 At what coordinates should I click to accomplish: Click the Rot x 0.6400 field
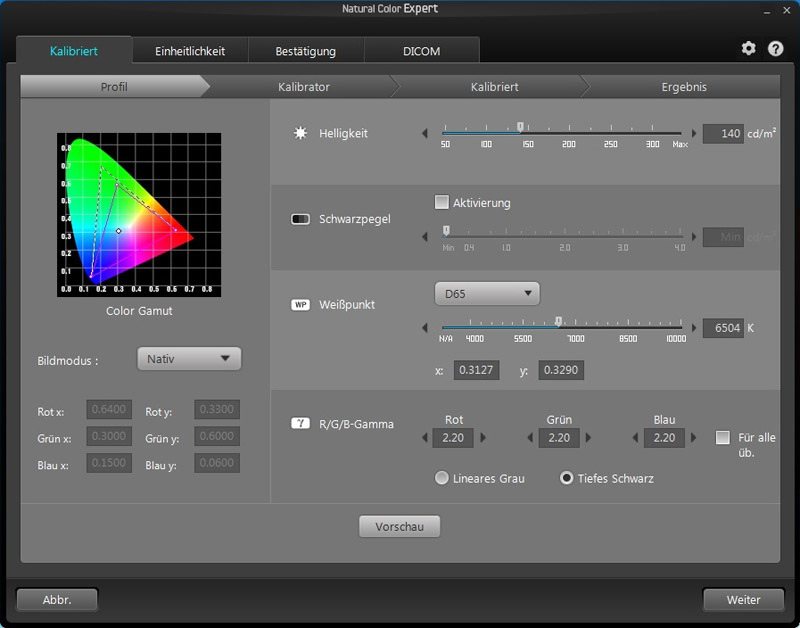(109, 409)
